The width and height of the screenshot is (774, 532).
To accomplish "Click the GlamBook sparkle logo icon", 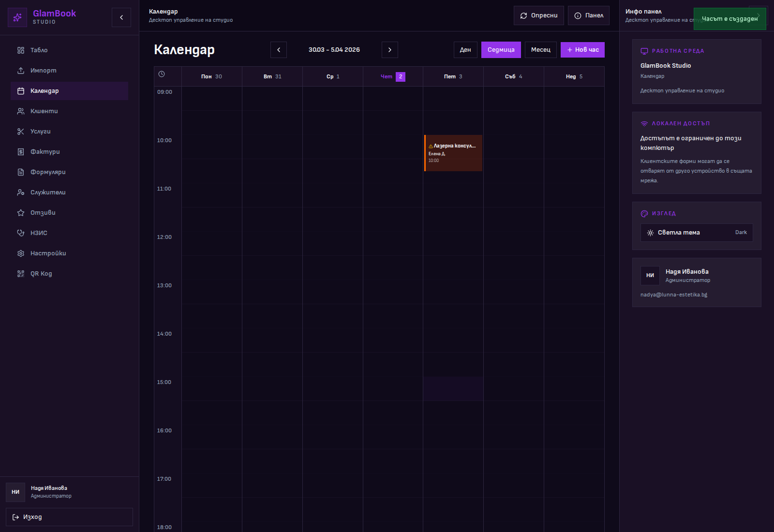I will point(17,17).
